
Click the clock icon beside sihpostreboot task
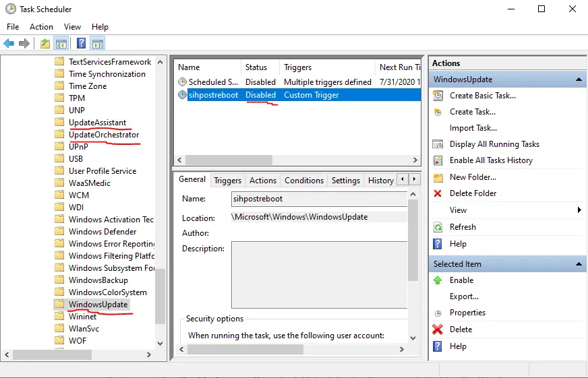point(182,95)
